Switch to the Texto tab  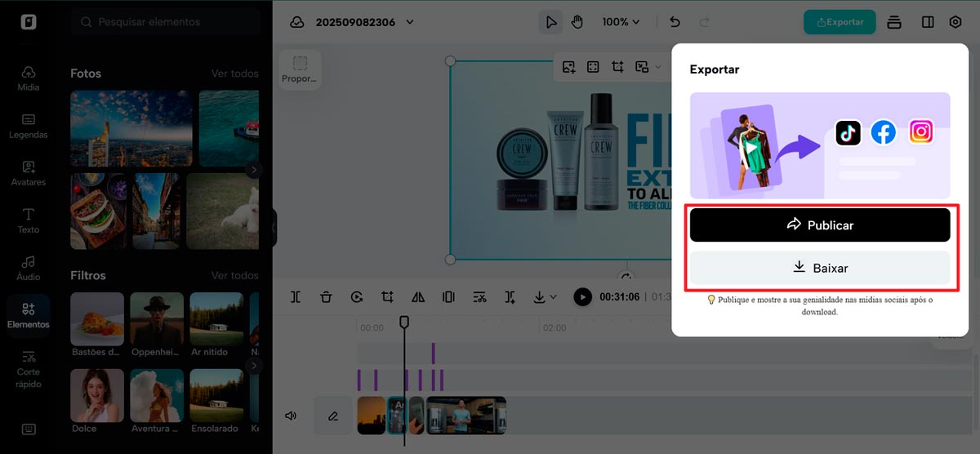[29, 220]
